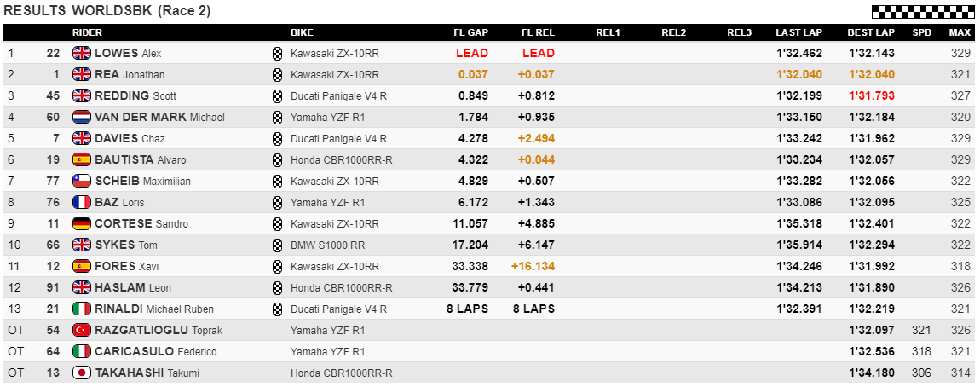Select rider name REDDING Scott

point(135,95)
